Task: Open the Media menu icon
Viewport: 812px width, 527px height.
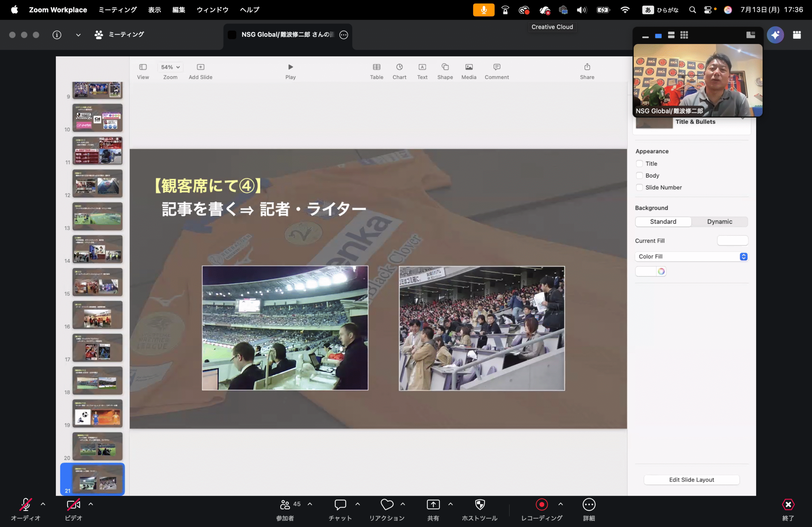Action: pyautogui.click(x=469, y=67)
